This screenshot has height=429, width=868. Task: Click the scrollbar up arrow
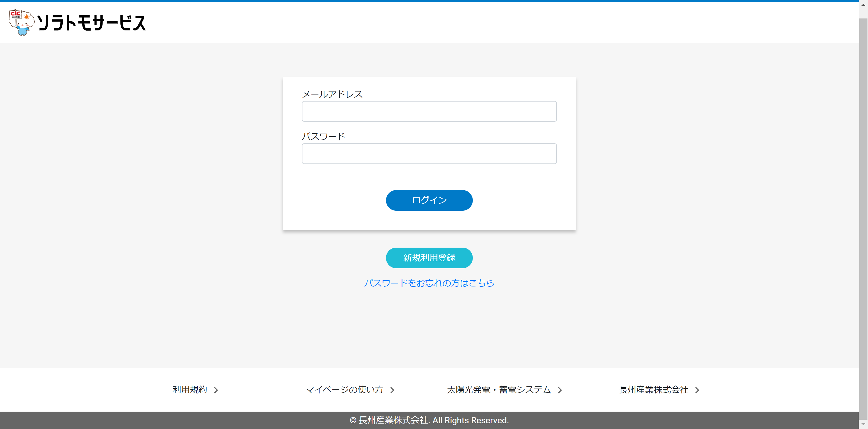coord(863,5)
